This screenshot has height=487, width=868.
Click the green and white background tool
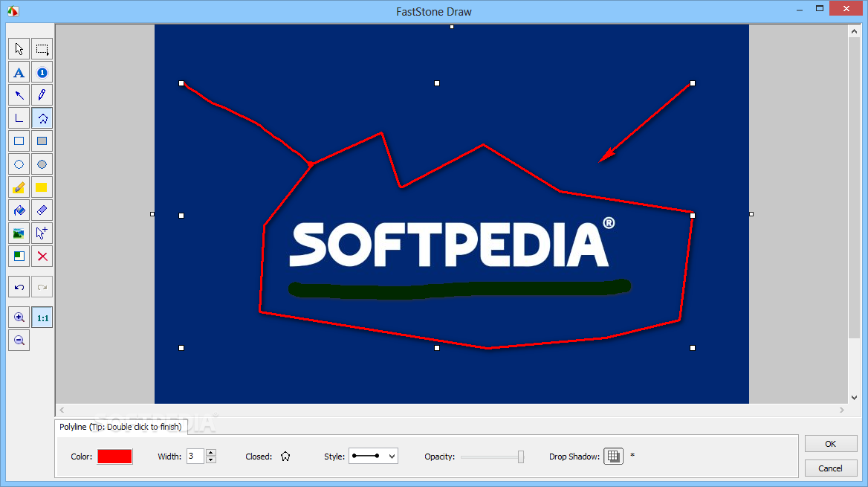19,257
